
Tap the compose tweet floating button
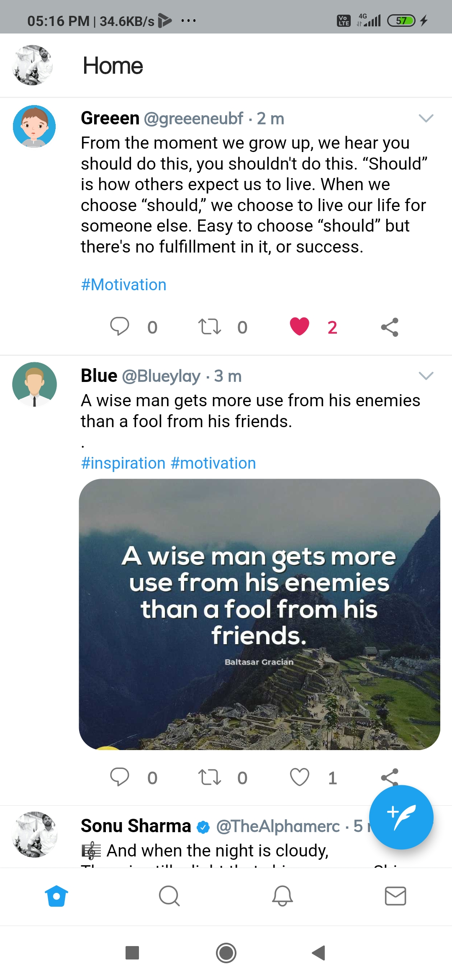tap(401, 817)
